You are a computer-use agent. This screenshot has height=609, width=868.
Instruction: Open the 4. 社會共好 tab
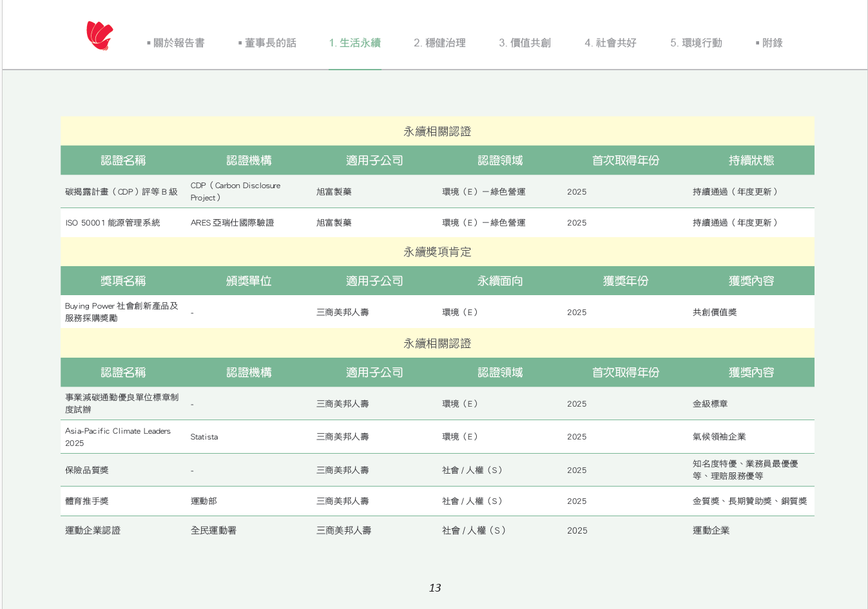[x=610, y=43]
